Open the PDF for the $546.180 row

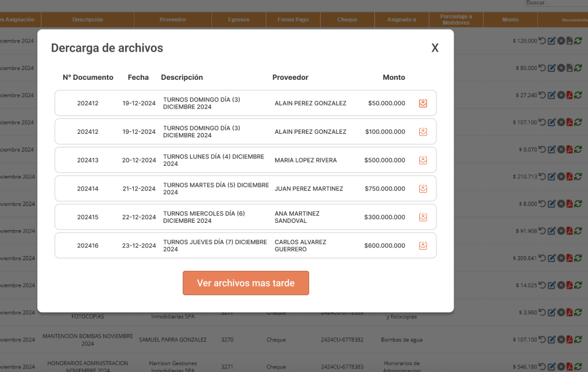pos(570,367)
